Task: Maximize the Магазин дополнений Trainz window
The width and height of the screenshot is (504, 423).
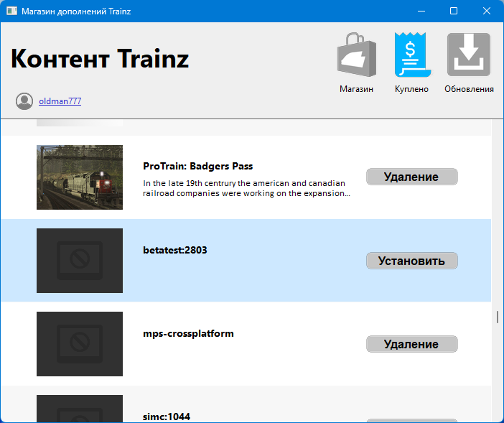Action: point(454,11)
